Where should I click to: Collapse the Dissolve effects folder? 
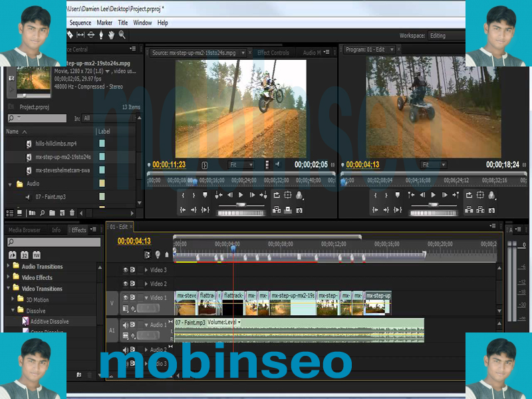point(13,311)
